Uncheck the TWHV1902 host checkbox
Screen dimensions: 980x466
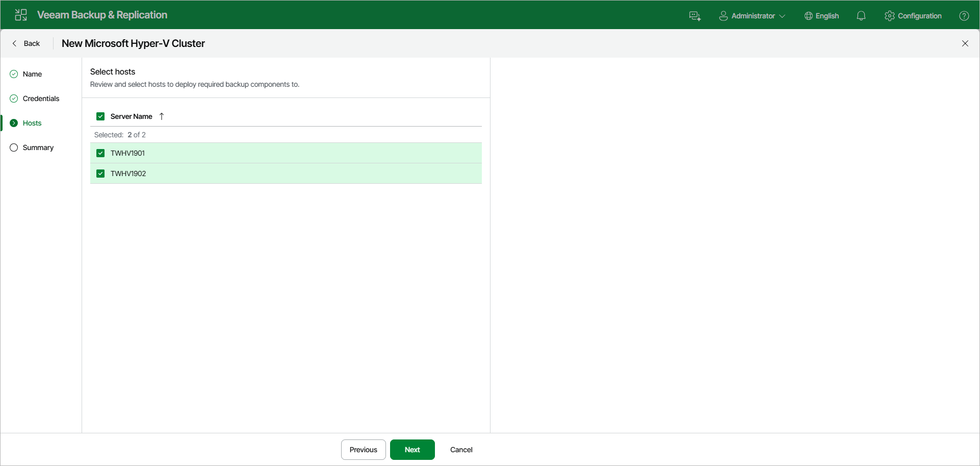pyautogui.click(x=100, y=174)
